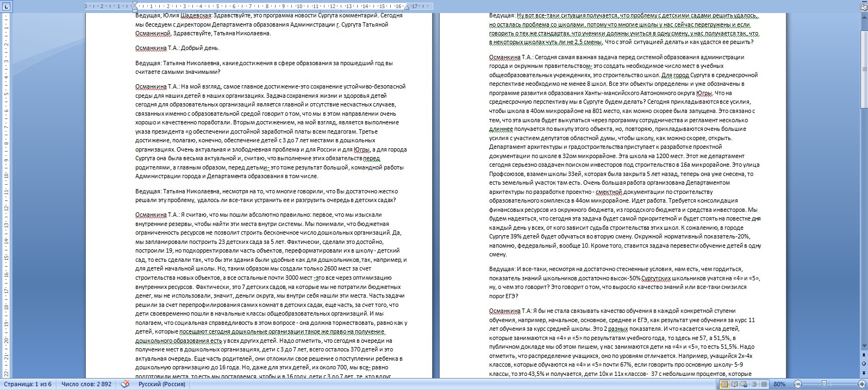Open proofing errors spell-check icon
This screenshot has width=868, height=390.
(x=126, y=384)
